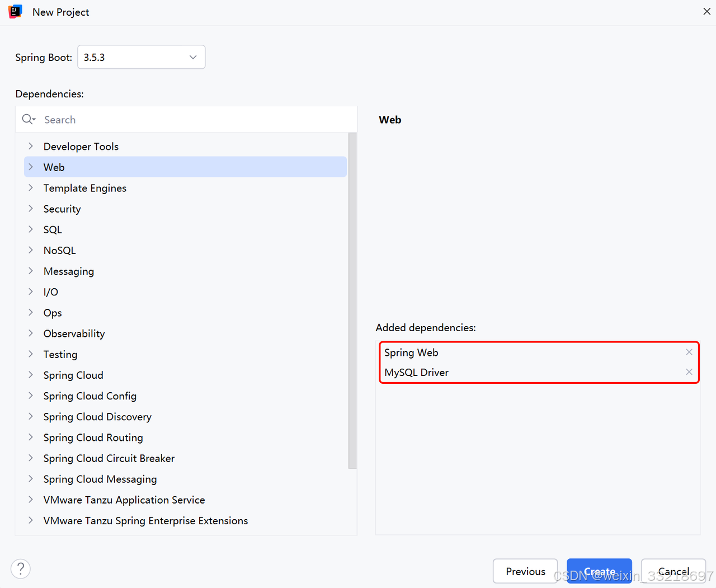Select the Template Engines row
Screen dimensions: 716x588
(185, 188)
